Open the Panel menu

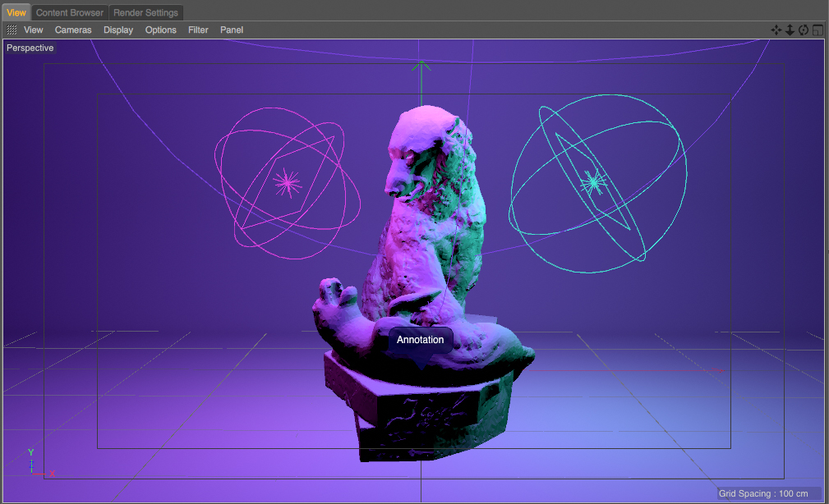232,30
